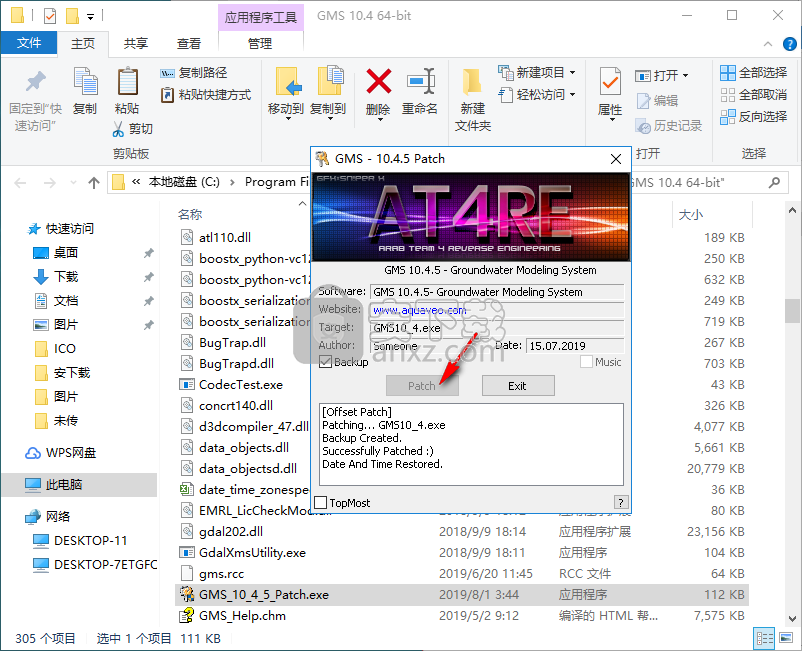Switch to the Manage (管理) tab
The image size is (802, 651).
coord(260,43)
